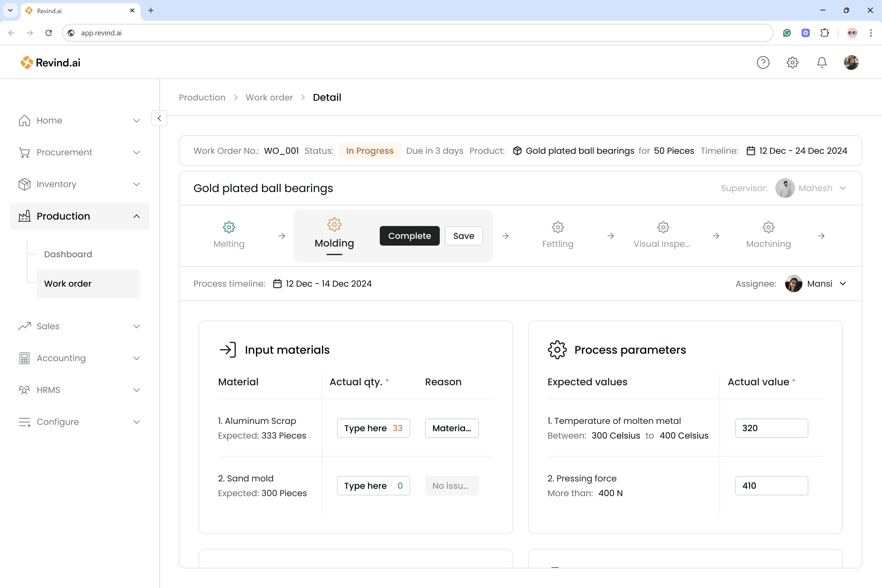Screen dimensions: 882x588
Task: Go to Work order breadcrumb link
Action: pyautogui.click(x=269, y=97)
